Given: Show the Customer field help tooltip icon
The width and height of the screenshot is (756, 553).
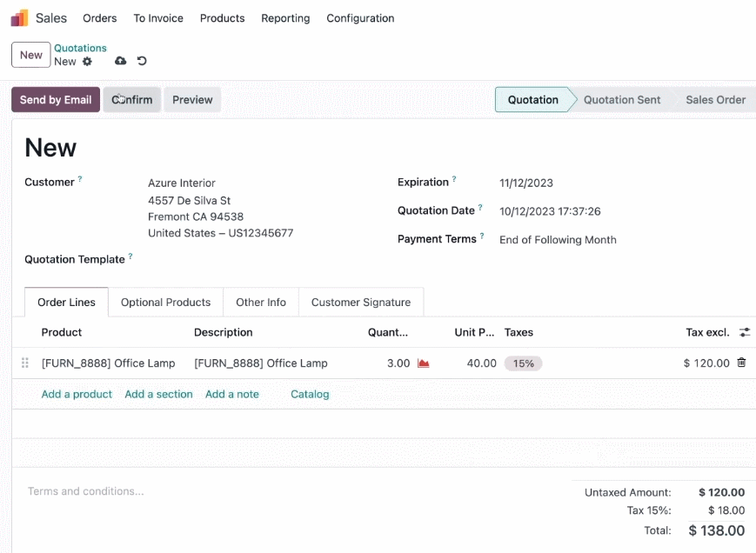Looking at the screenshot, I should (80, 179).
